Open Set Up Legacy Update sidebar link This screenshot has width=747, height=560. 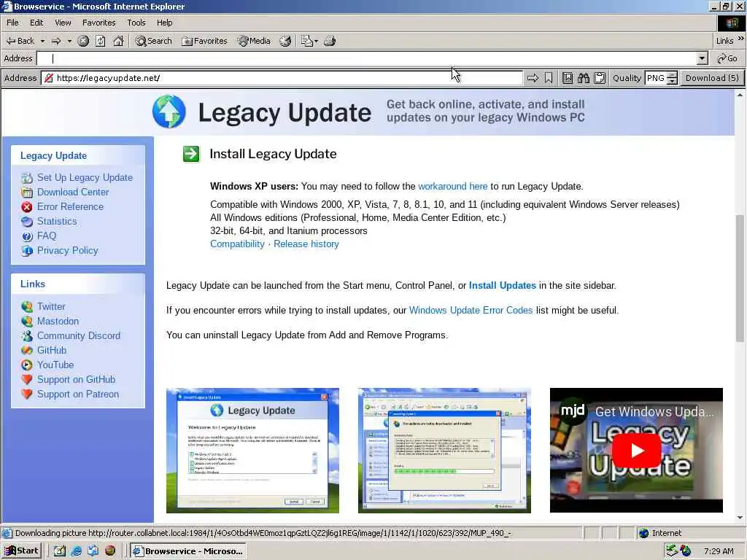coord(85,178)
